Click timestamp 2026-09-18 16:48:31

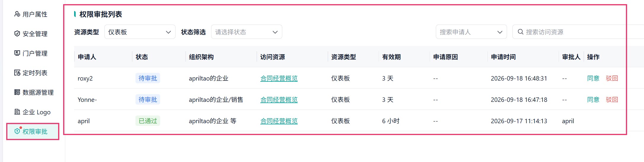(519, 78)
